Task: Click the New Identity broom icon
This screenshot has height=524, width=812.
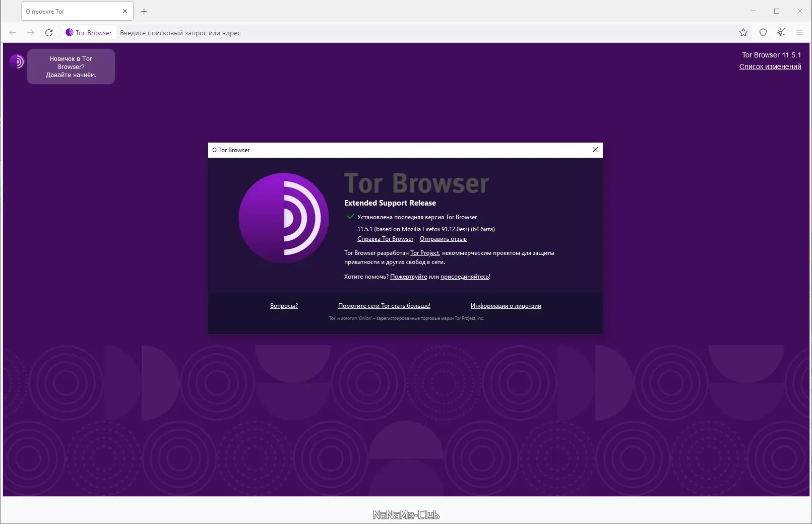Action: point(781,33)
